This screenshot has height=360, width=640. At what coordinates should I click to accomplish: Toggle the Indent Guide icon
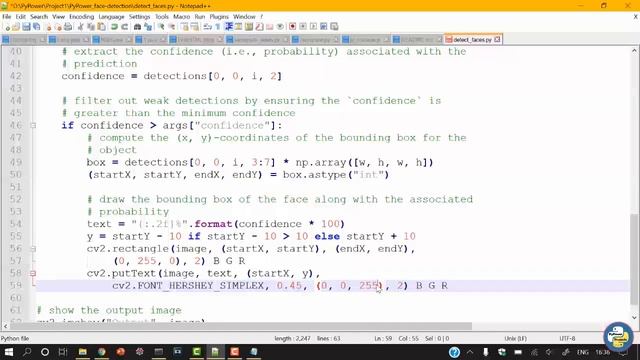click(x=229, y=27)
